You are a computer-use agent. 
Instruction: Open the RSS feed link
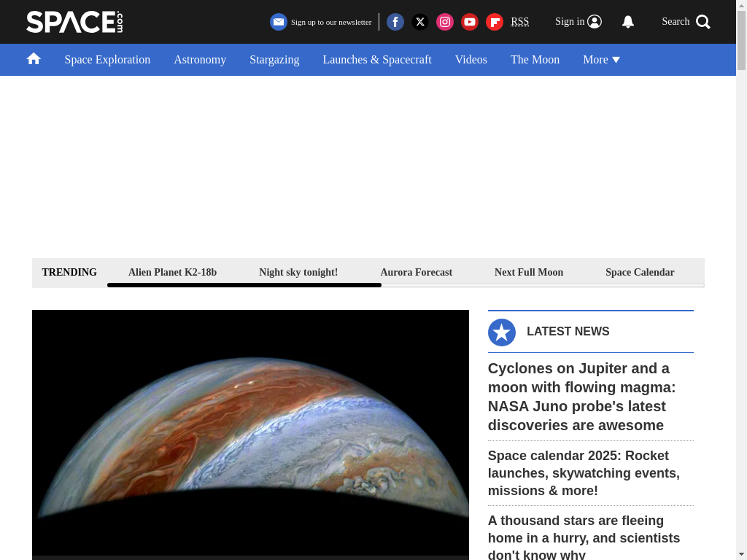point(519,22)
